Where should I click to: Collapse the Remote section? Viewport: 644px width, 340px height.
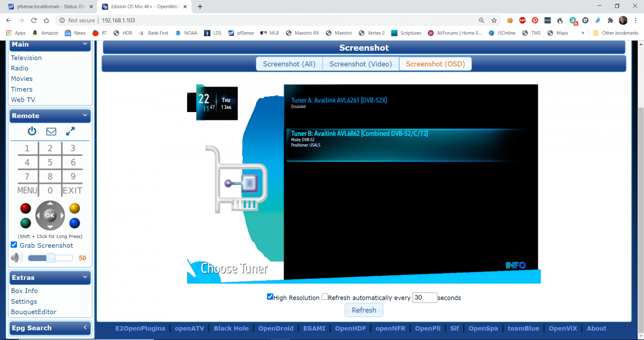(x=85, y=115)
